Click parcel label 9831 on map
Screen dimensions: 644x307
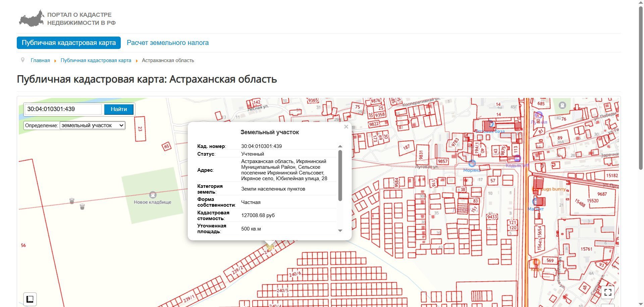(x=421, y=155)
